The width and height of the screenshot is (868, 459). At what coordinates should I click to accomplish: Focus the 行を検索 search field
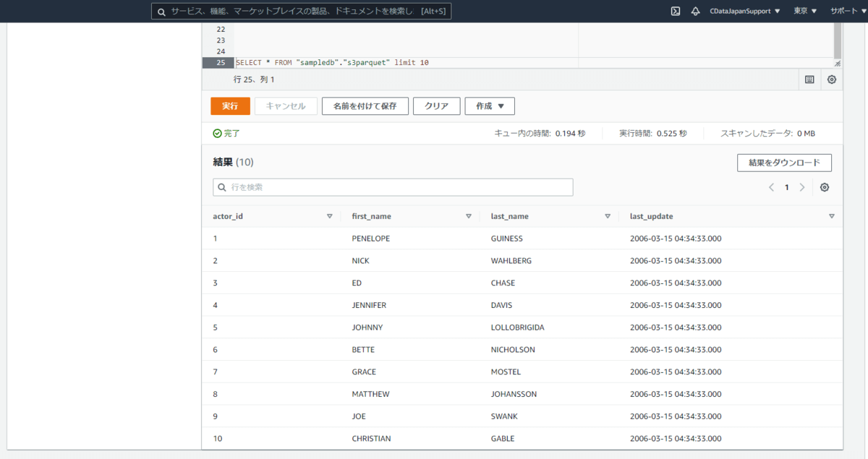[x=393, y=187]
